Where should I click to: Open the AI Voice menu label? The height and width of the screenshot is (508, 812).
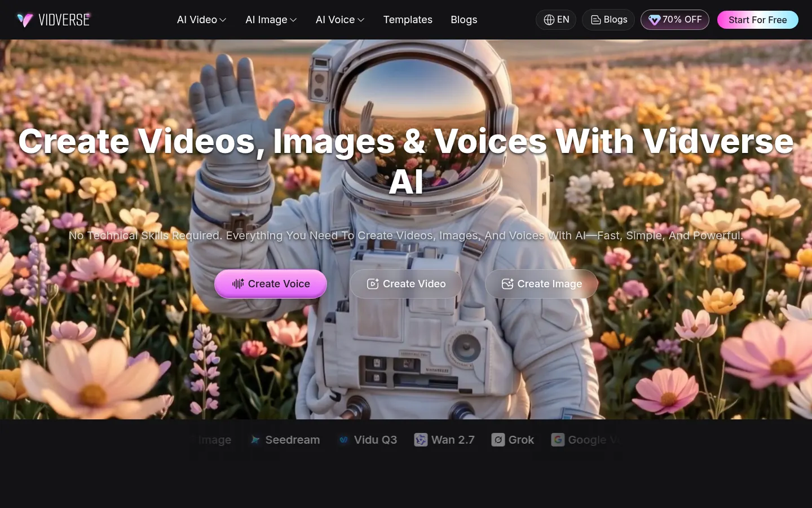(335, 20)
